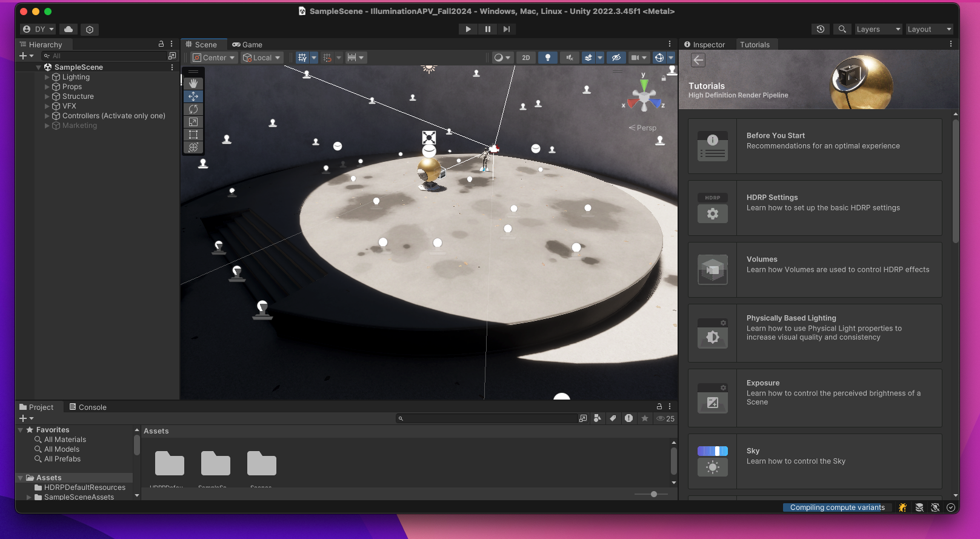Select the Transform tool

[193, 147]
